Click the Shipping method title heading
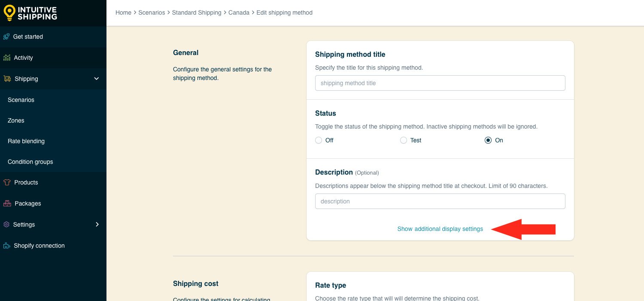The width and height of the screenshot is (644, 301). pyautogui.click(x=350, y=54)
